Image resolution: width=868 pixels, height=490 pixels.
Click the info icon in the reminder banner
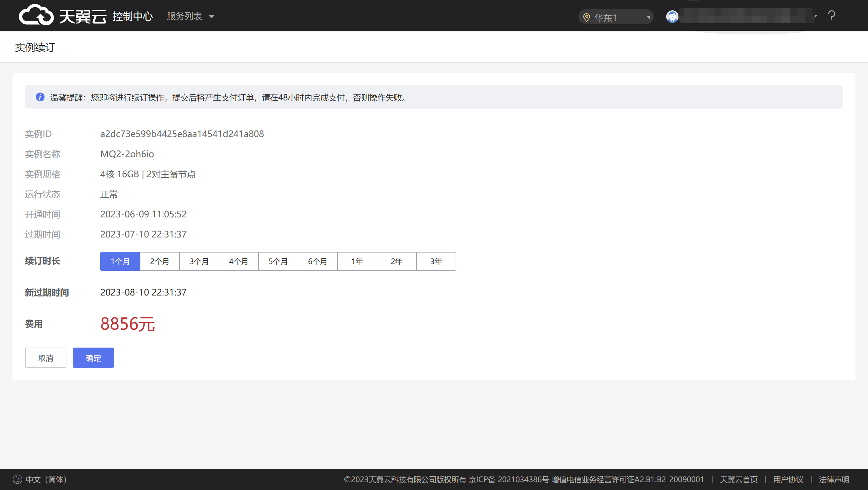(40, 97)
